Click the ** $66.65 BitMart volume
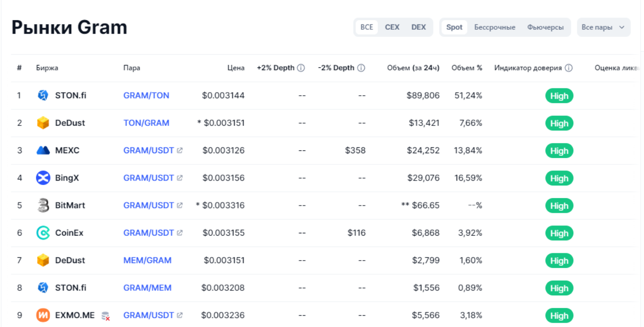The width and height of the screenshot is (644, 327). 420,205
